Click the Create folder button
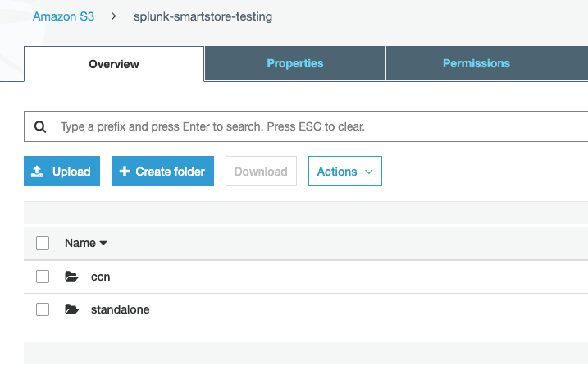Image resolution: width=588 pixels, height=371 pixels. pyautogui.click(x=162, y=171)
